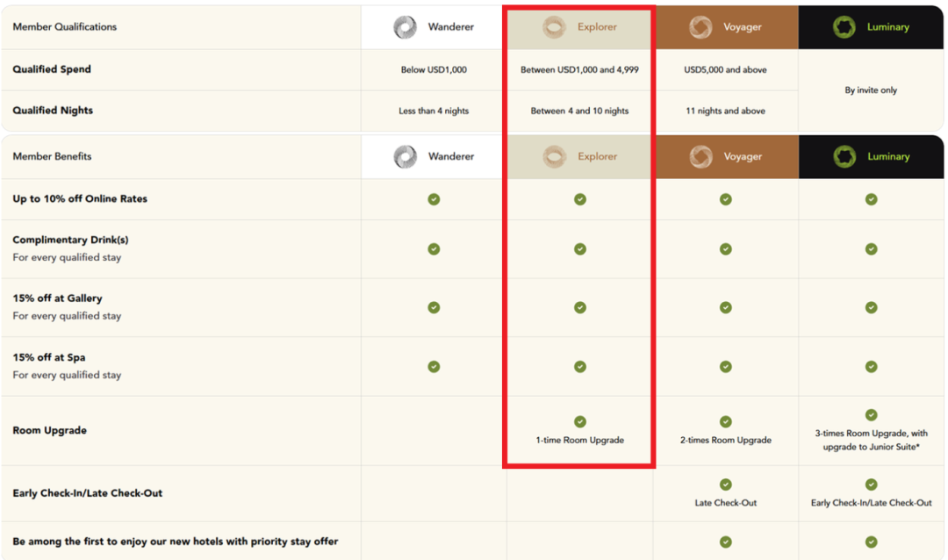Image resolution: width=948 pixels, height=560 pixels.
Task: Click 'By invite only' text under Luminary
Action: 871,90
